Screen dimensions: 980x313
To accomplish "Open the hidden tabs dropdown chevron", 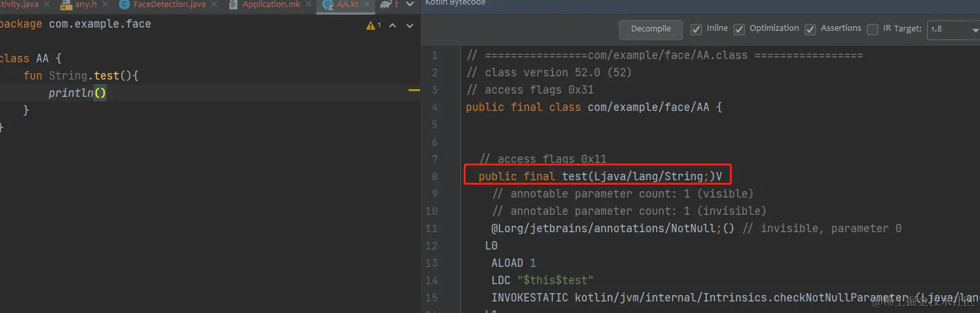I will tap(411, 4).
